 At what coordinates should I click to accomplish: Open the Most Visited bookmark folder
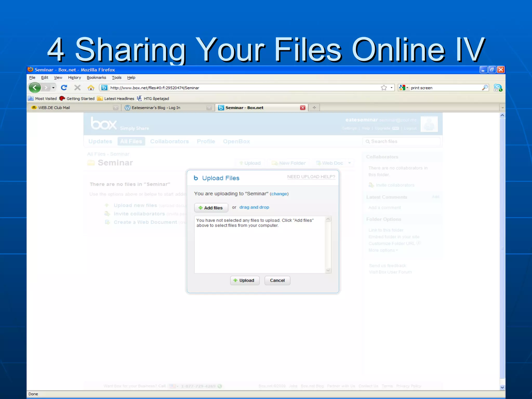click(x=42, y=98)
